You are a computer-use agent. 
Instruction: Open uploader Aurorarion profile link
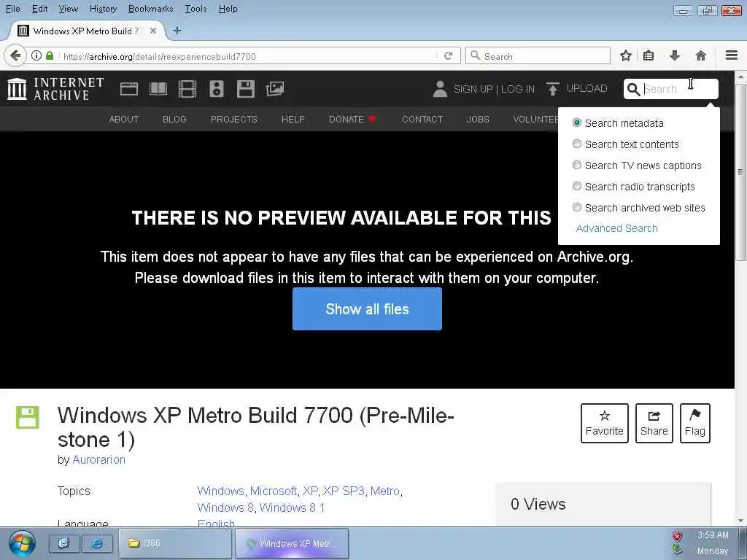[98, 459]
